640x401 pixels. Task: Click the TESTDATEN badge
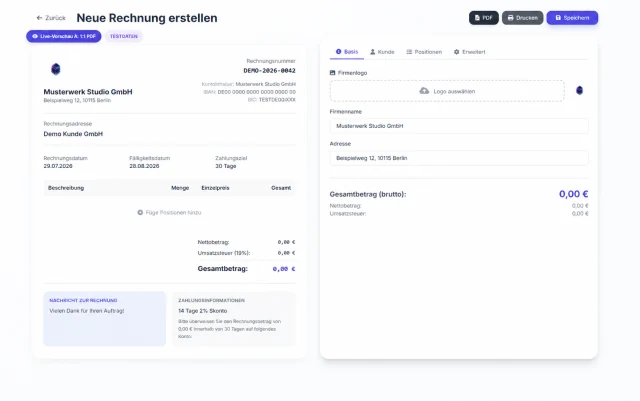click(x=124, y=36)
